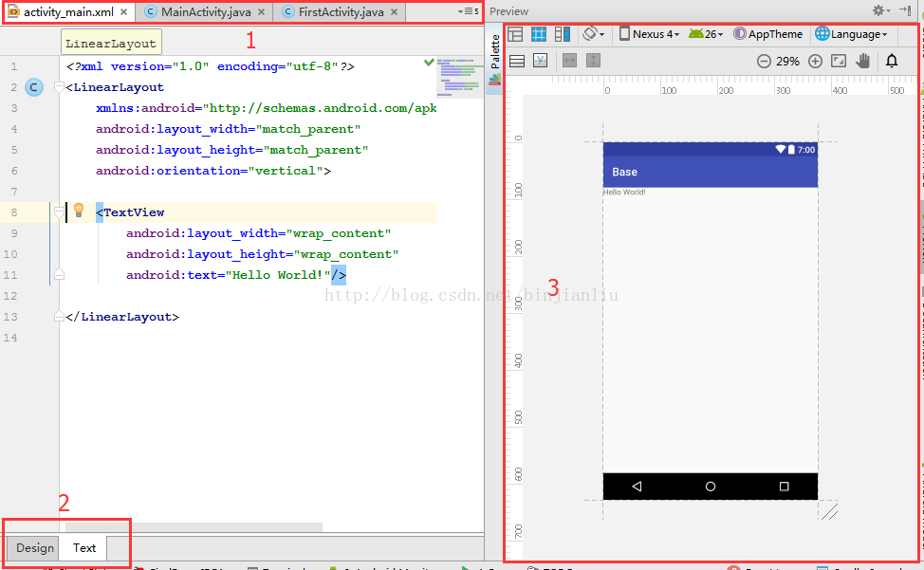The width and height of the screenshot is (924, 570).
Task: Activate the pan hand tool
Action: (863, 61)
